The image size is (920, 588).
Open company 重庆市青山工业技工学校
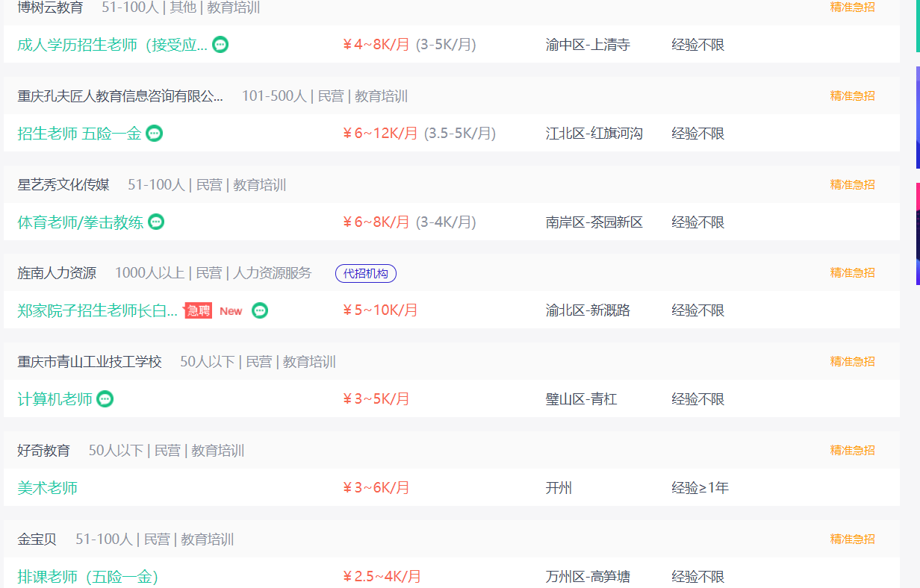[90, 362]
